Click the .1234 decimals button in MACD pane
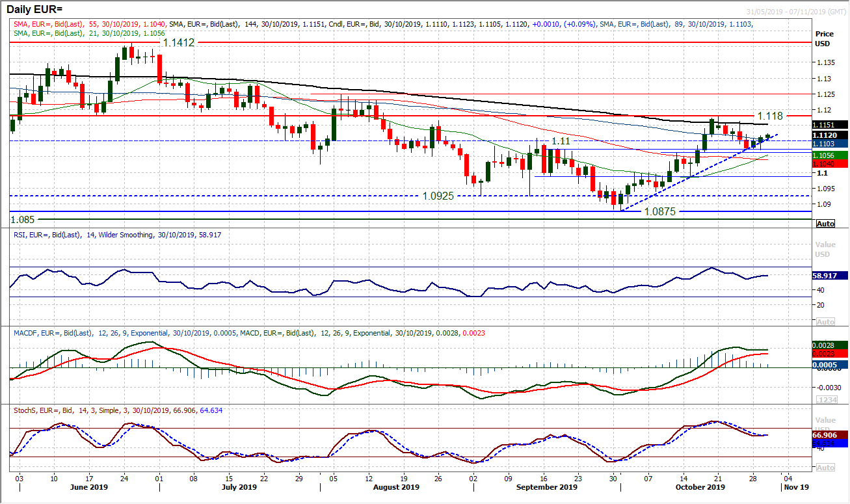 pyautogui.click(x=825, y=399)
